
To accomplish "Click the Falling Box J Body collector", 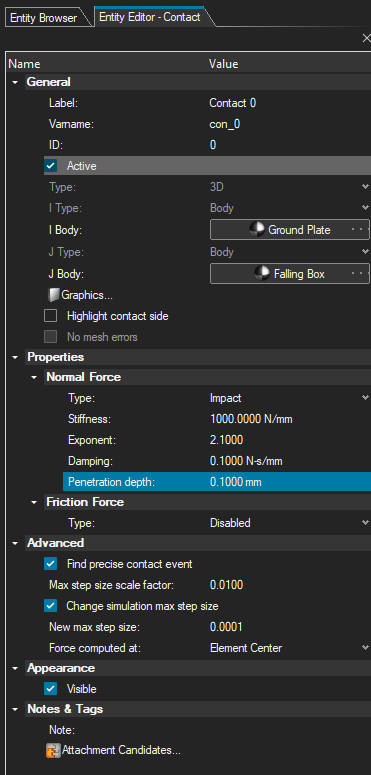I will 289,273.
